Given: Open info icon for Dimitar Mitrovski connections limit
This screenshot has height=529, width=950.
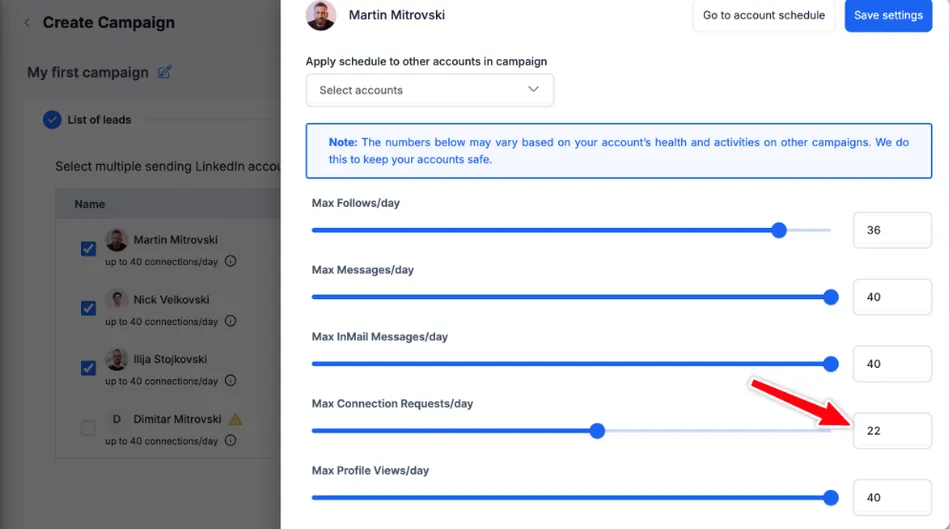Looking at the screenshot, I should [x=230, y=441].
